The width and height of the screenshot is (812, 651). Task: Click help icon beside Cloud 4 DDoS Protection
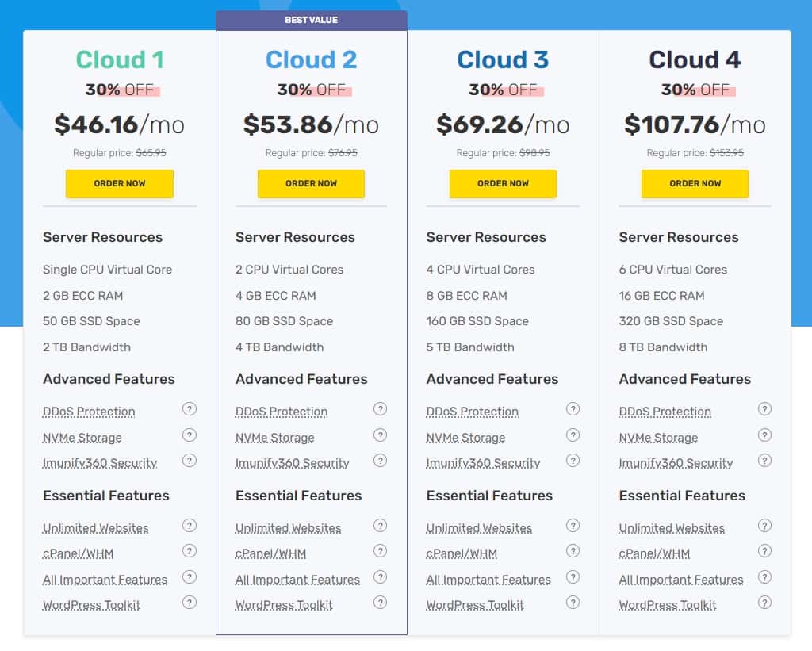[764, 409]
